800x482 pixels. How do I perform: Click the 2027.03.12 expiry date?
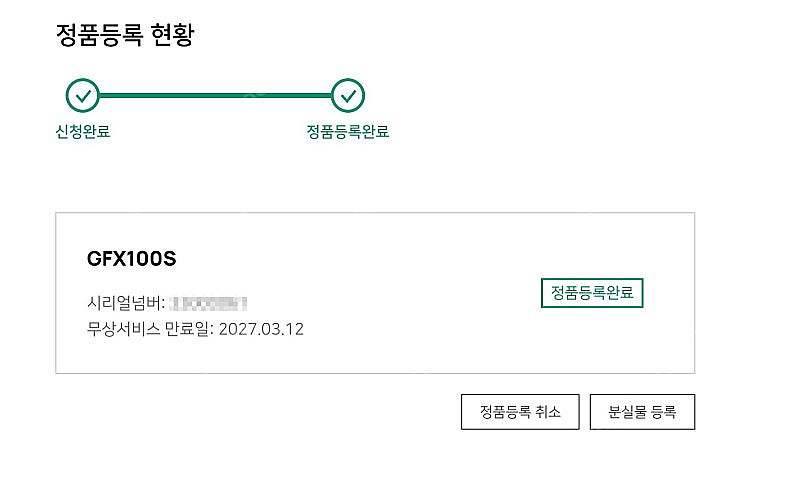pos(261,329)
